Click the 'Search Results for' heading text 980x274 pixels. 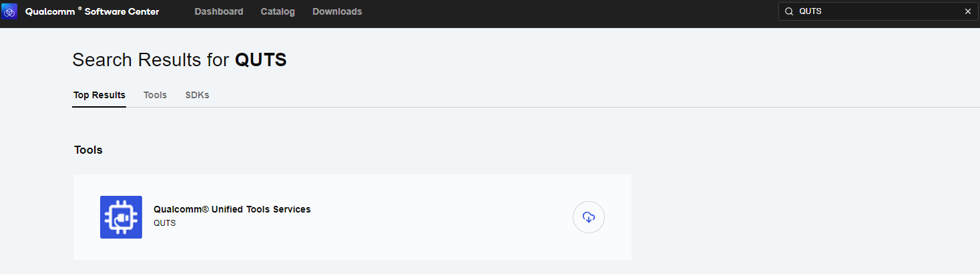click(151, 59)
